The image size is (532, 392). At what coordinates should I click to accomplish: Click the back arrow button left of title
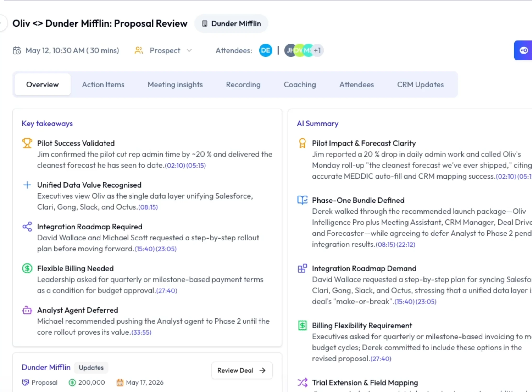tap(2, 23)
